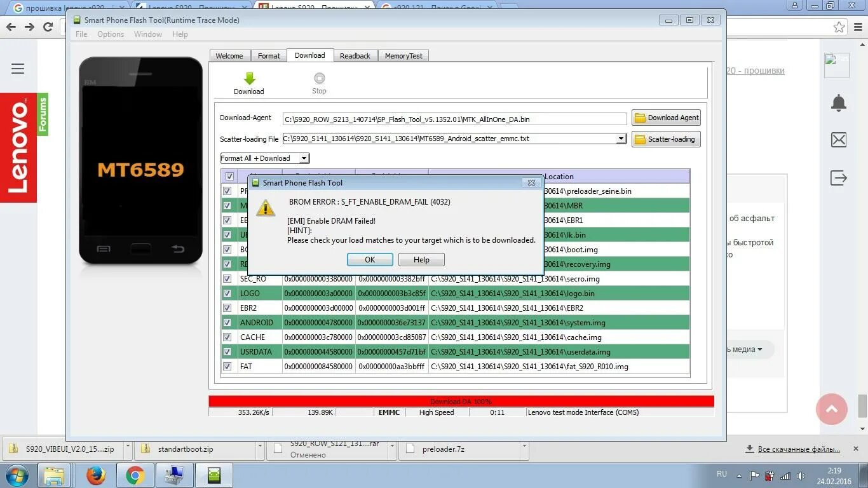Open the Scatter-loading File dropdown
Screen dimensions: 868x488
tap(621, 138)
